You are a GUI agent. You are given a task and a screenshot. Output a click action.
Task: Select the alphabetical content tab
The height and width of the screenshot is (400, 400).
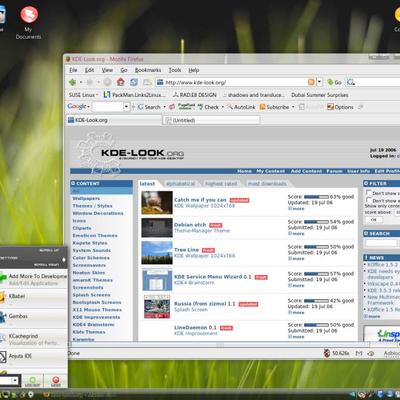coord(180,184)
